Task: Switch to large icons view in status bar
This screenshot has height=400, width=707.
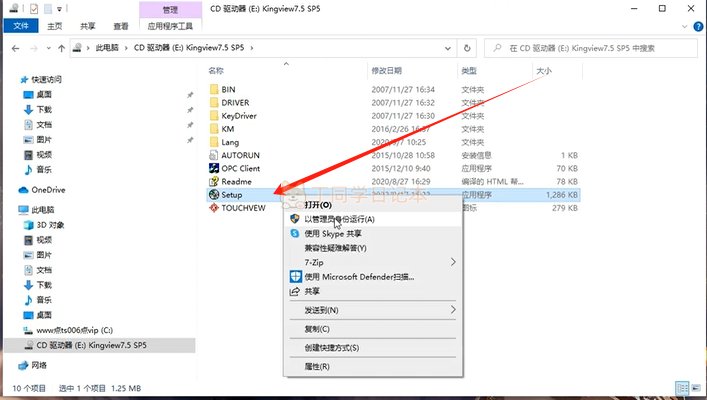Action: (696, 388)
